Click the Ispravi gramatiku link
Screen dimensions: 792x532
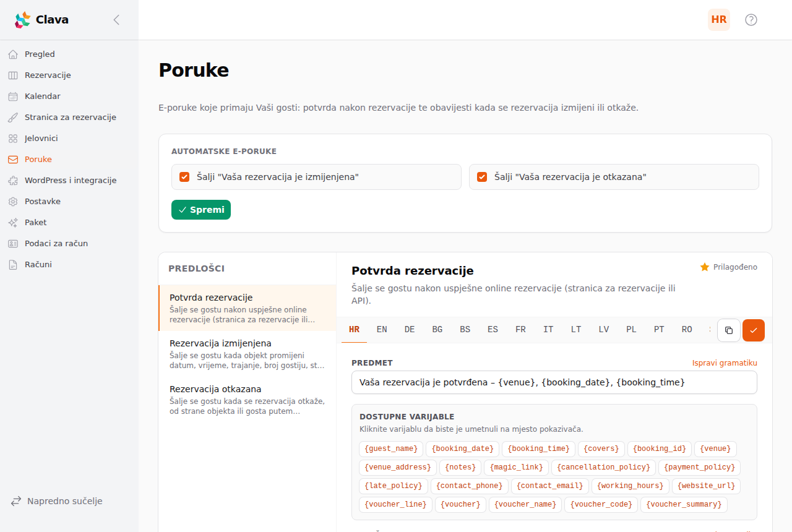(725, 363)
